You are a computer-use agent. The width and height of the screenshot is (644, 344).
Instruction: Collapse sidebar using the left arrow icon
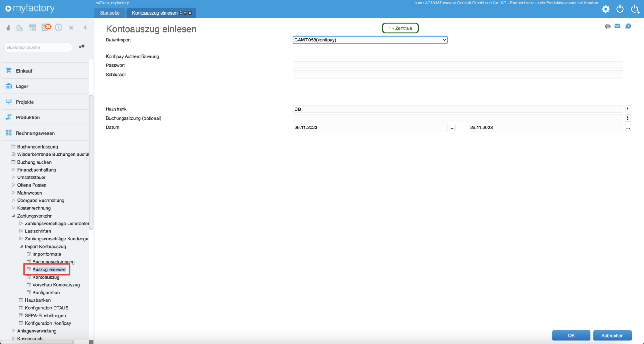point(85,27)
